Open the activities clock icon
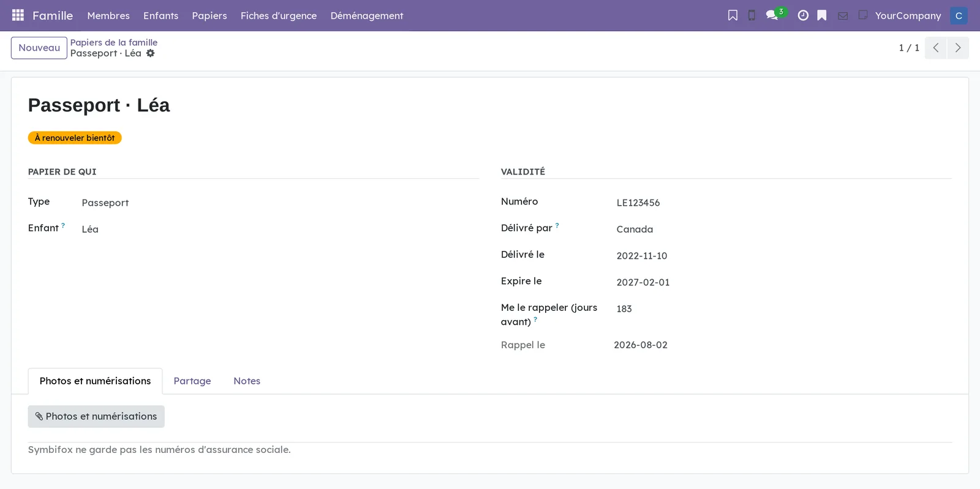This screenshot has height=489, width=980. (x=803, y=15)
